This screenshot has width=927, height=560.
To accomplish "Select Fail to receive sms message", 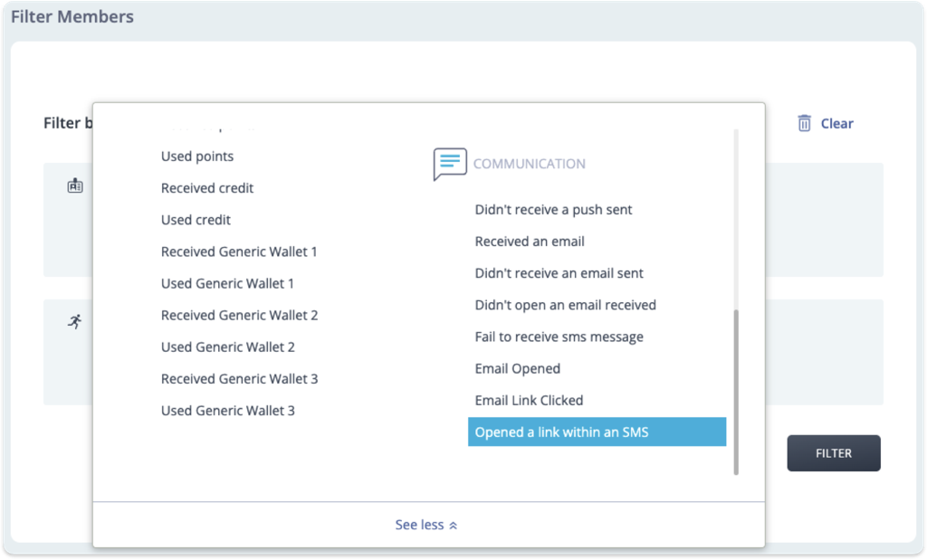I will [x=559, y=337].
